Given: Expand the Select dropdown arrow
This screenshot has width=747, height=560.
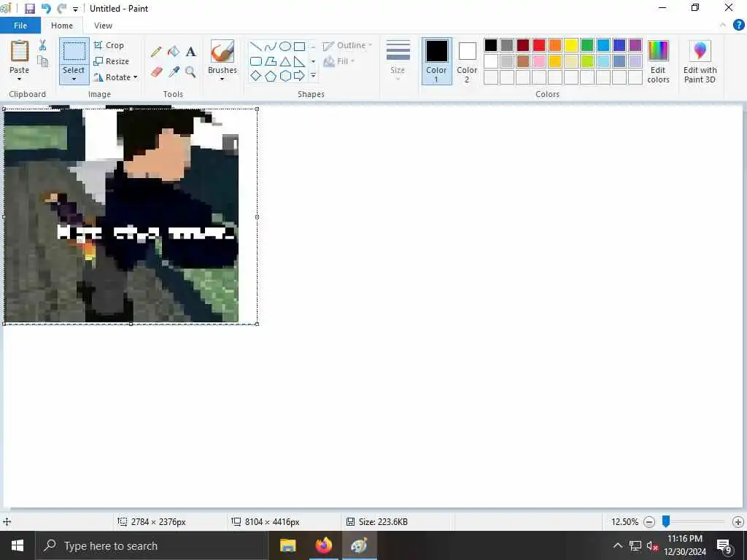Looking at the screenshot, I should [74, 79].
